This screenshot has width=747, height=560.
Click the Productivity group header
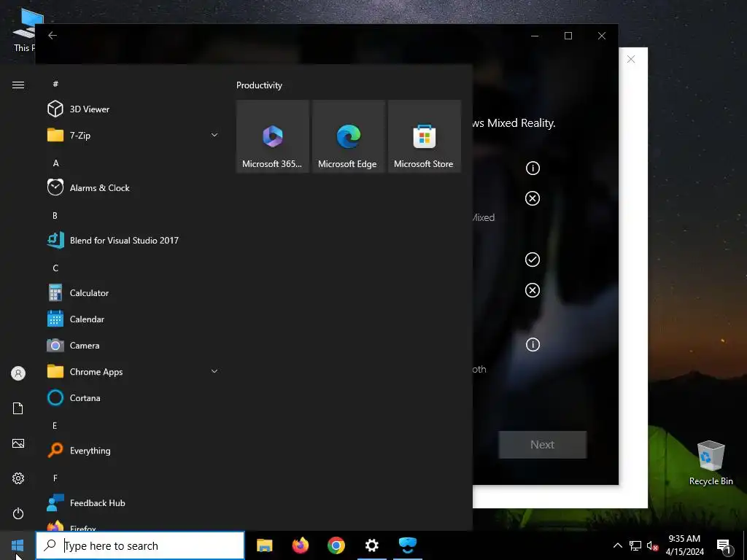pyautogui.click(x=259, y=85)
